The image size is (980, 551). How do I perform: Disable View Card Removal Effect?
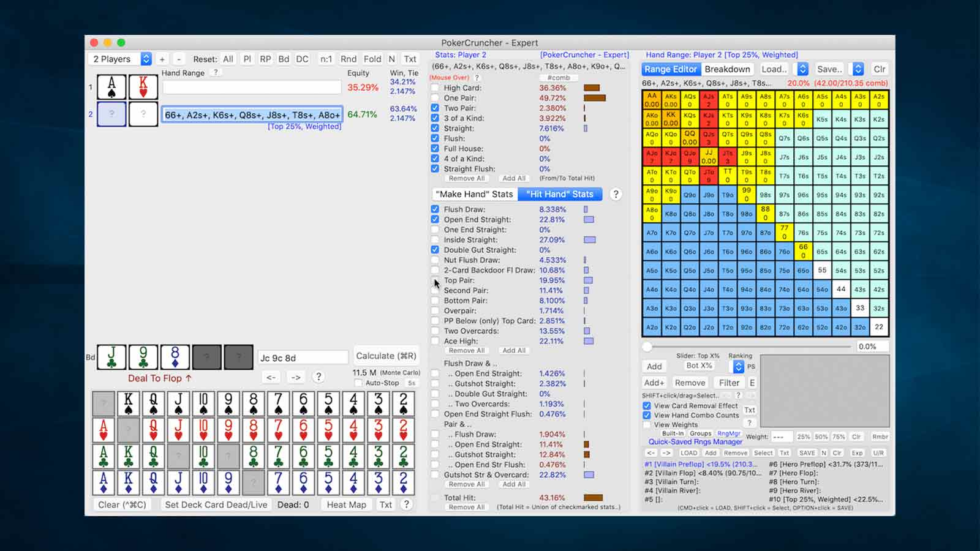point(647,405)
